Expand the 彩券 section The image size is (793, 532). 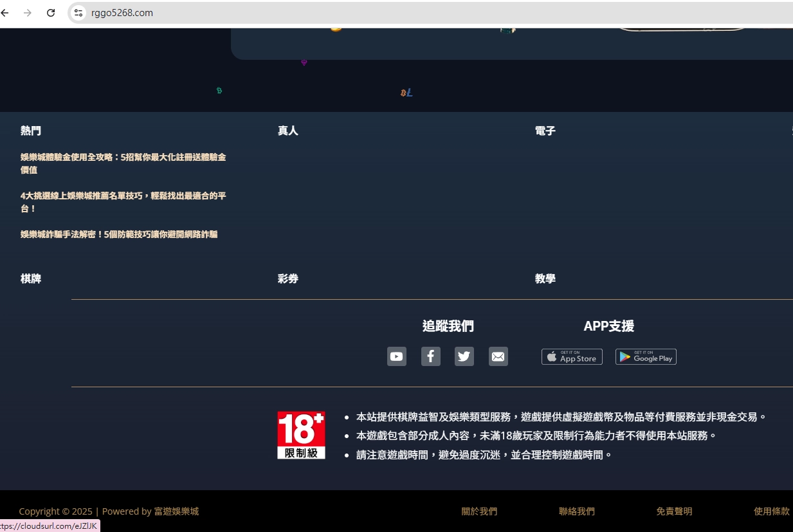[287, 279]
